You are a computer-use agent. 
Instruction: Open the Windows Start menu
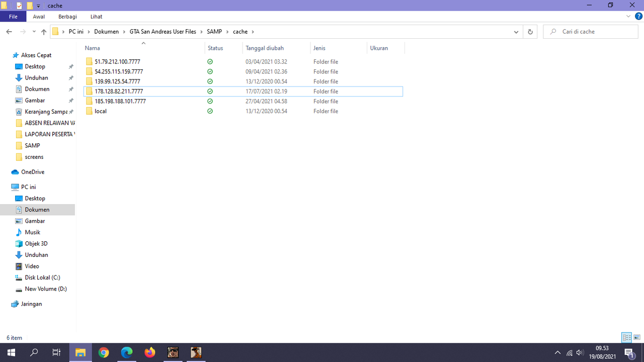tap(11, 352)
